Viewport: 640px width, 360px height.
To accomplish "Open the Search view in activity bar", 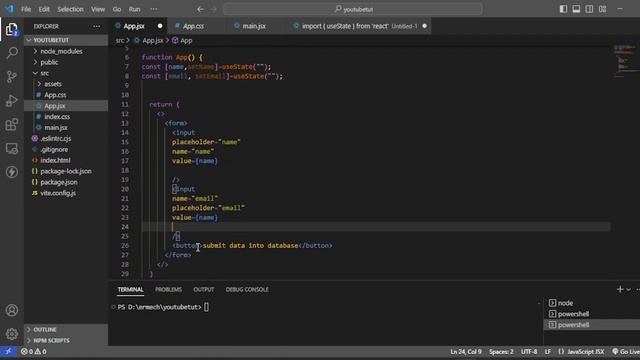I will pos(12,53).
